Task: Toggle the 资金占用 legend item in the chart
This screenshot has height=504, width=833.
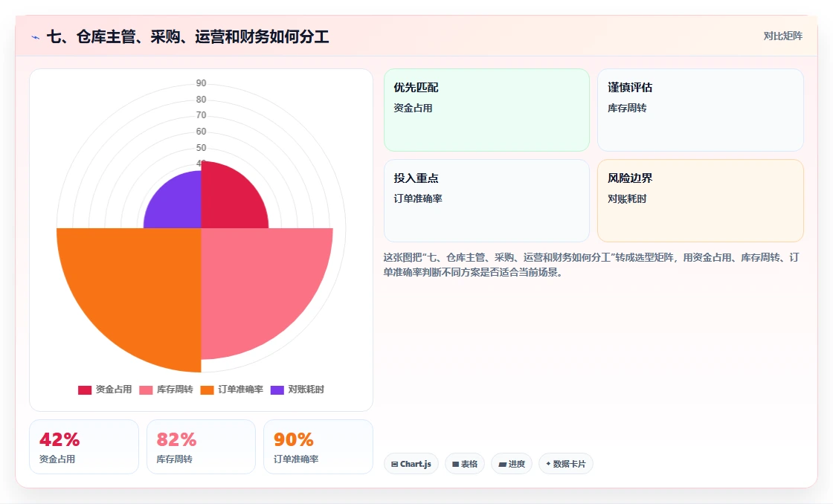Action: [x=105, y=390]
